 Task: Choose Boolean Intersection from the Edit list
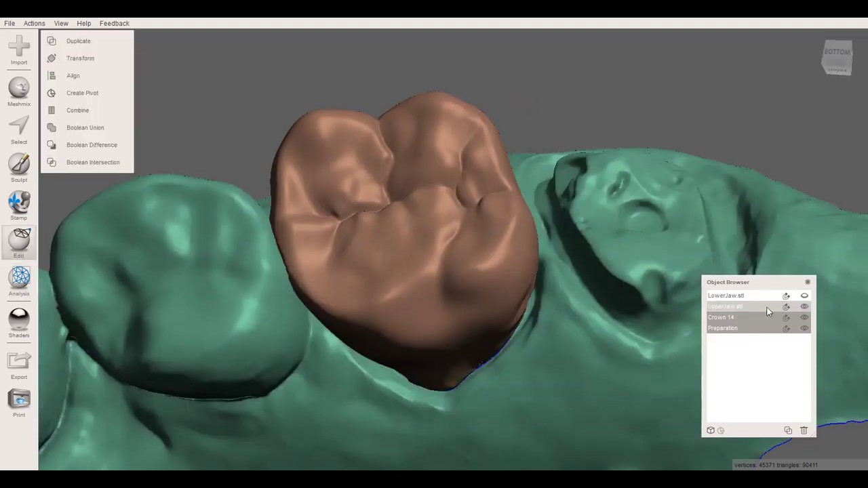click(x=93, y=162)
